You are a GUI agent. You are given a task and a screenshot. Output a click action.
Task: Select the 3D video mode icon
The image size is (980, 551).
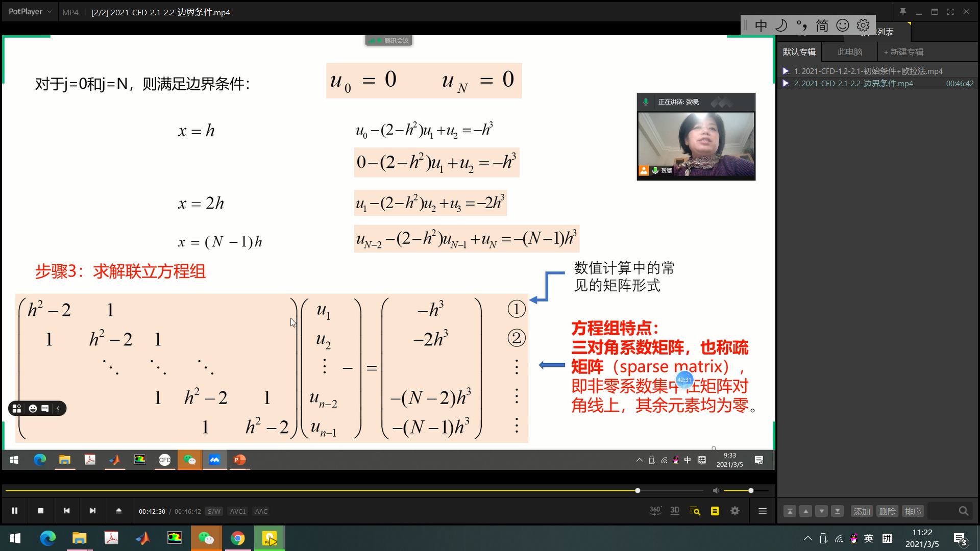pos(675,510)
